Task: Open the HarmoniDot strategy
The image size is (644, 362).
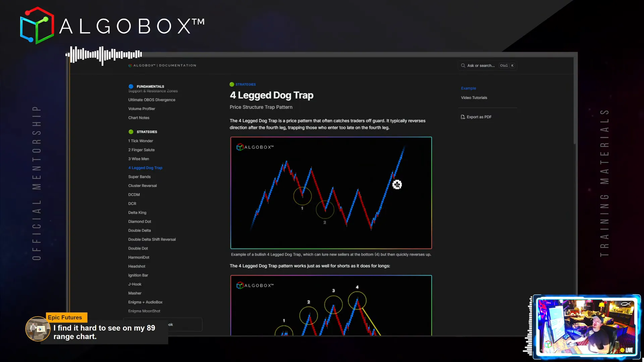Action: click(x=139, y=257)
